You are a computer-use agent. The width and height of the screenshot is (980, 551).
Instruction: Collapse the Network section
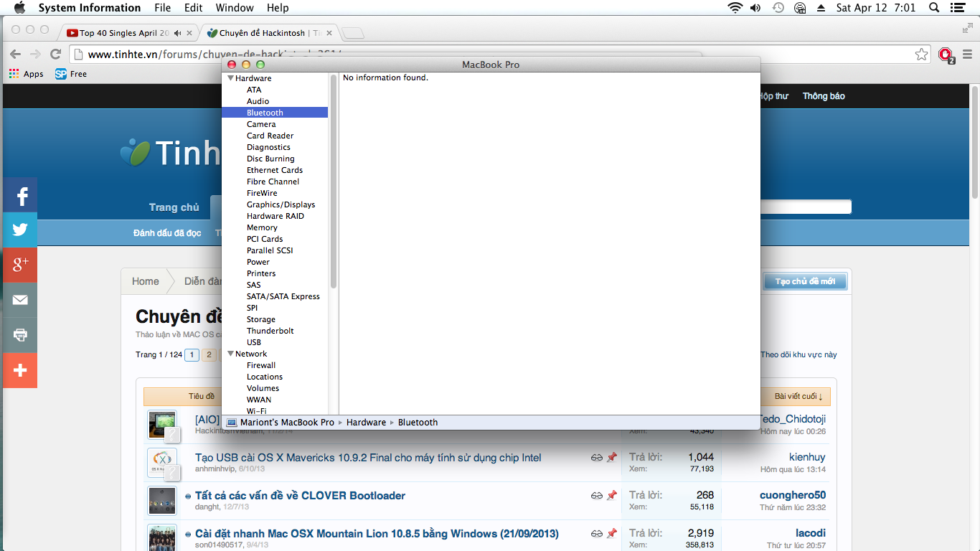coord(231,354)
